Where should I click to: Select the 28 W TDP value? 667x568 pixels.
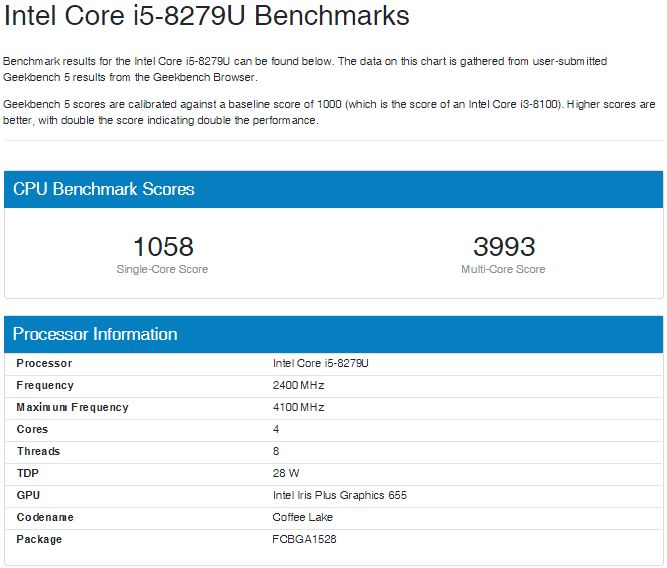tap(286, 473)
